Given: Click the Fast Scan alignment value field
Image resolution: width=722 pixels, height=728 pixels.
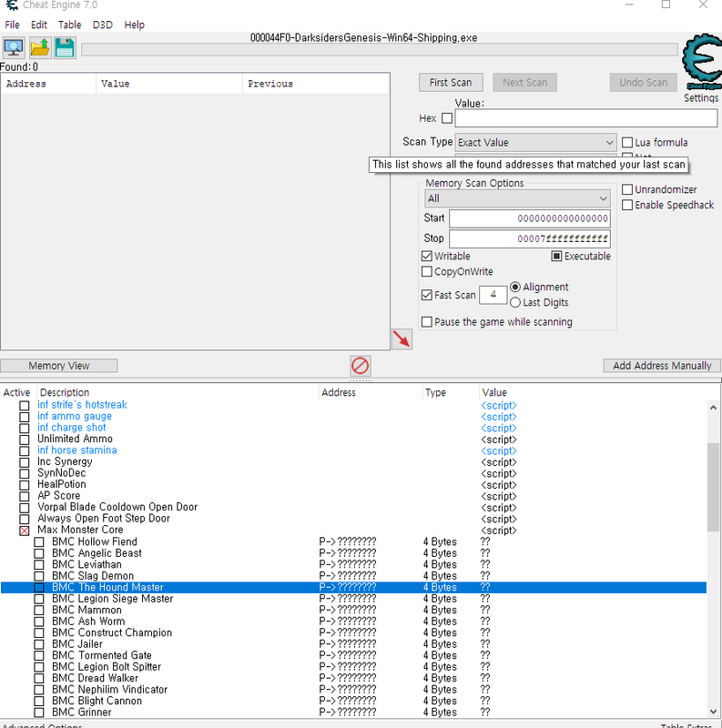Looking at the screenshot, I should 493,295.
